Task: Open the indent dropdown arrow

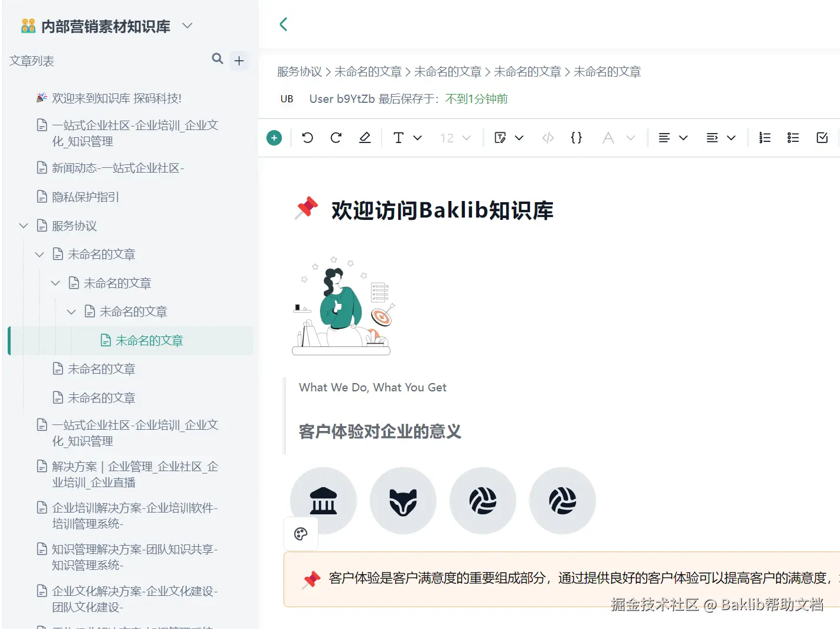Action: 731,138
